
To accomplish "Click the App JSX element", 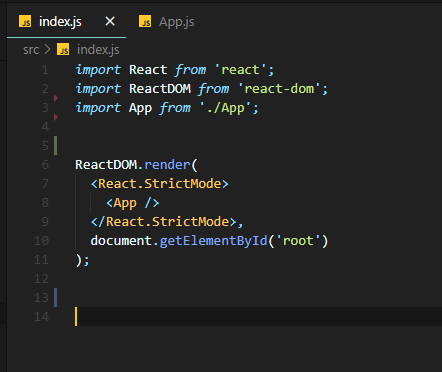I will pos(132,203).
